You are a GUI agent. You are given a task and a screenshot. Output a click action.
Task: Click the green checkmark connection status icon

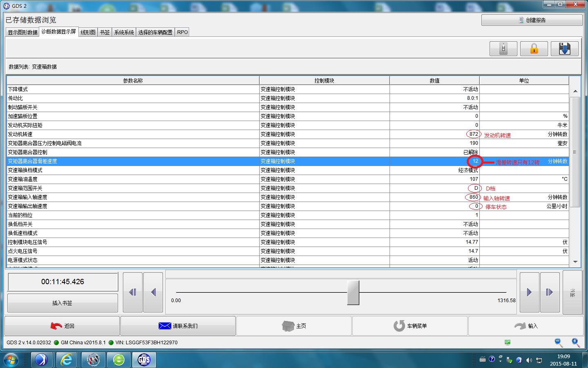[508, 343]
